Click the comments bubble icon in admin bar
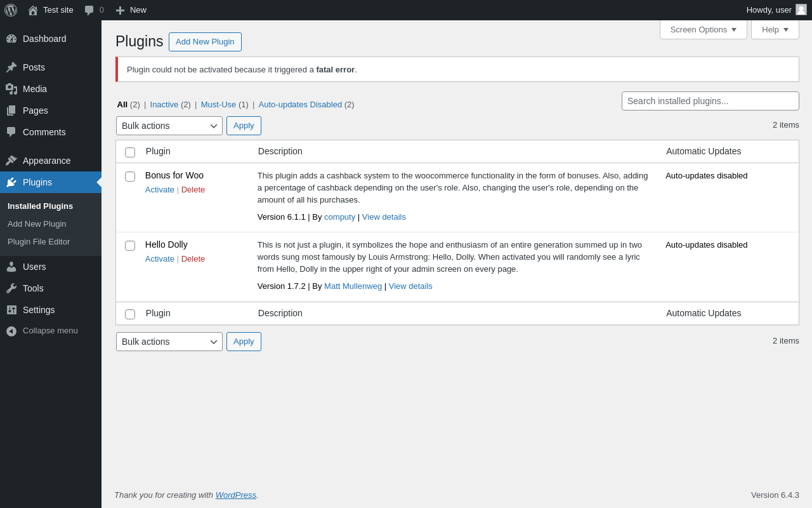Image resolution: width=812 pixels, height=508 pixels. (89, 10)
